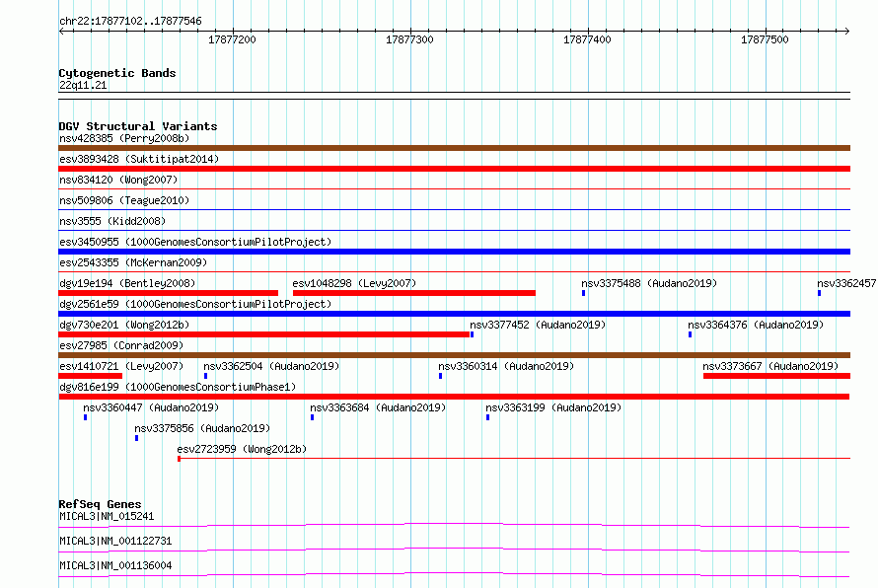Click esv1048298 (Levy2007) label
878x588 pixels.
point(354,283)
